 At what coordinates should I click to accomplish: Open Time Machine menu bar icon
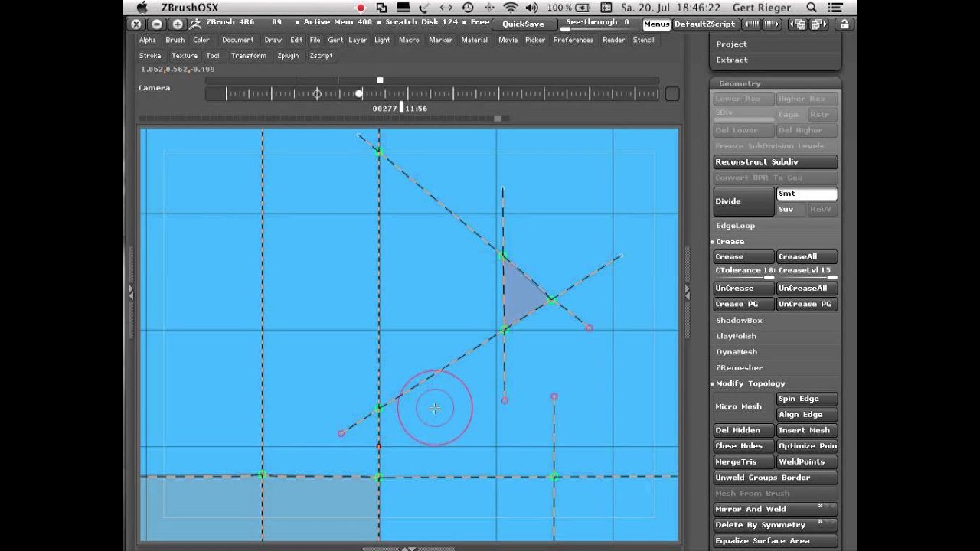[x=467, y=8]
